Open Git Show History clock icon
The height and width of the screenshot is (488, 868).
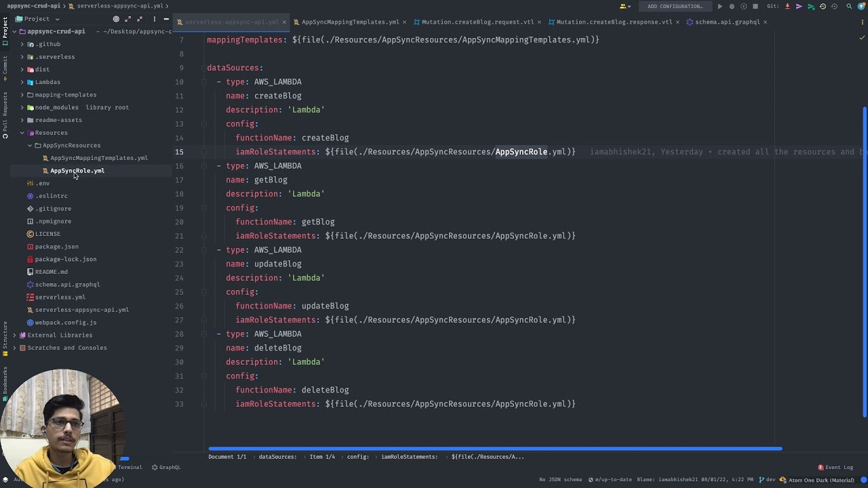823,6
